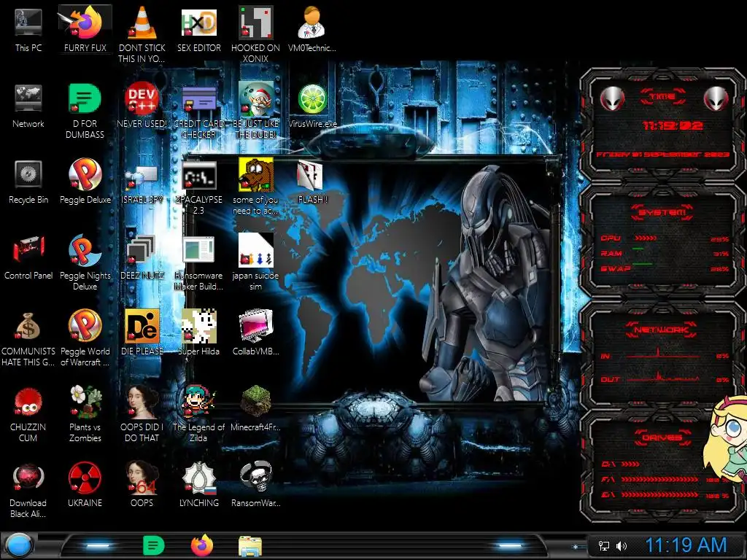747x560 pixels.
Task: Open the Recycle Bin
Action: click(28, 174)
